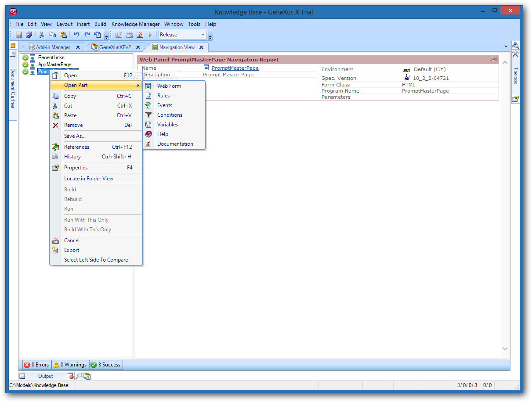Screen dimensions: 532x402
Task: Click the Cancel Build red X icon
Action: click(140, 35)
